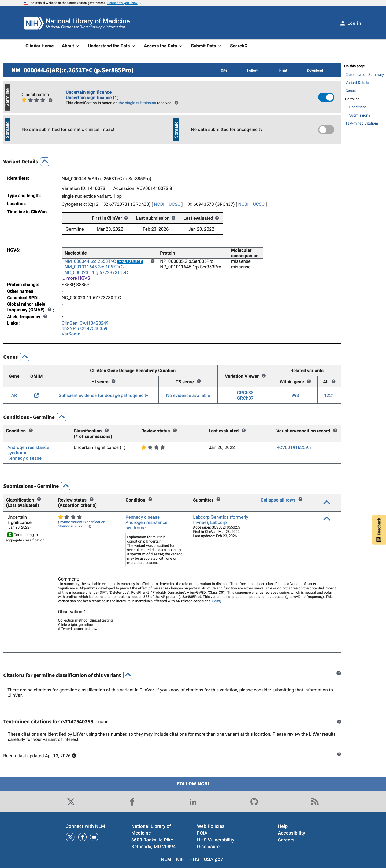Open the About dropdown menu
Image resolution: width=386 pixels, height=868 pixels.
pos(70,46)
